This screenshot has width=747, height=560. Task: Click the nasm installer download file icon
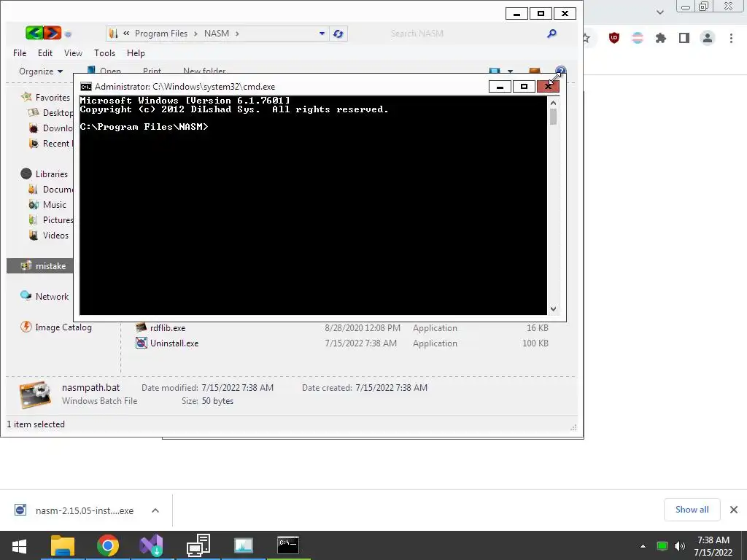pyautogui.click(x=20, y=510)
